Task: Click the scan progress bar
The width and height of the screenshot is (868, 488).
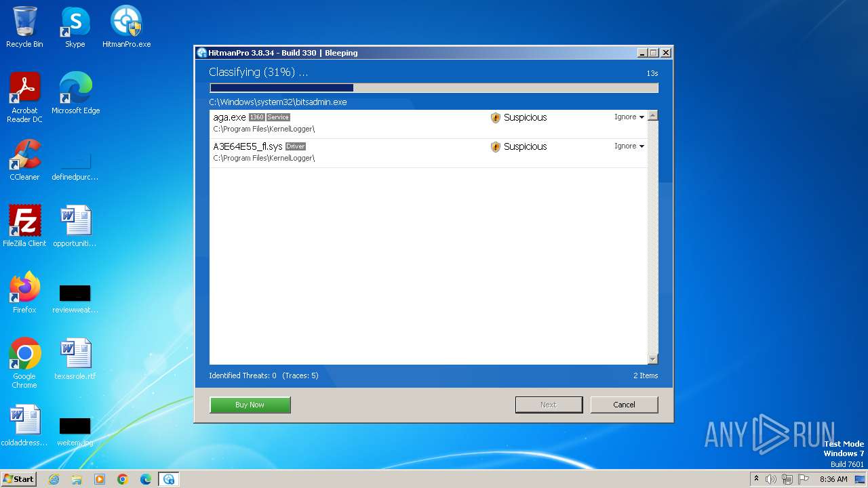Action: tap(434, 87)
